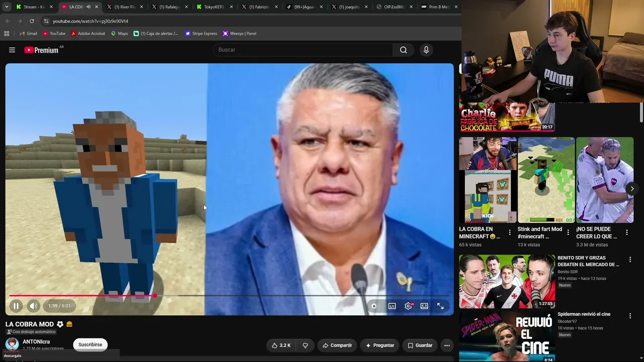Open the Stink and fart Mod short

(x=546, y=180)
